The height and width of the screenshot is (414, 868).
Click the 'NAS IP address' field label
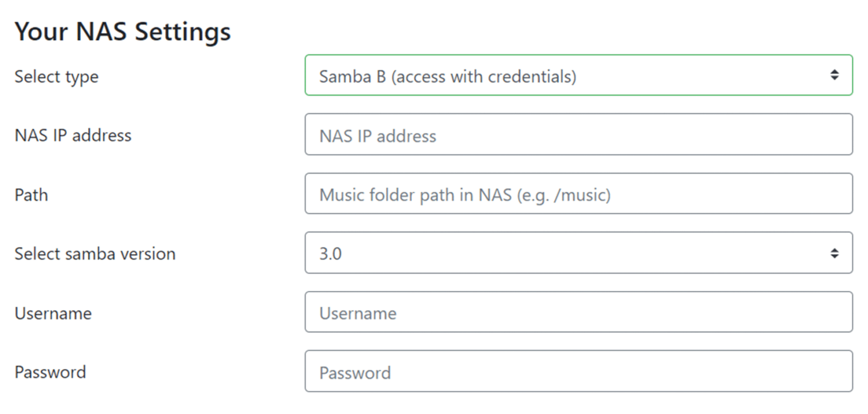coord(73,135)
